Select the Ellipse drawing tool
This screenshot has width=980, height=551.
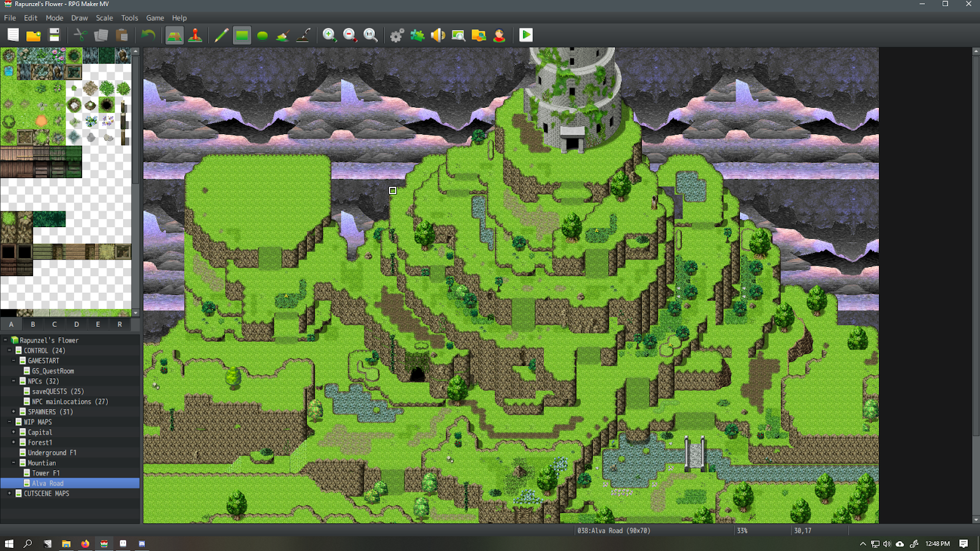tap(262, 35)
